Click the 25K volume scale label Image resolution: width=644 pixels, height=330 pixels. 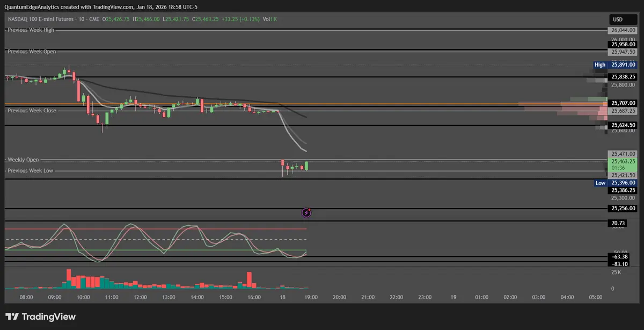tap(616, 272)
